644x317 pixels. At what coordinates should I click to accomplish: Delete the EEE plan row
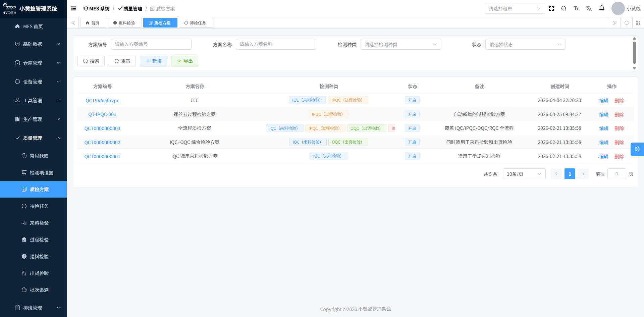pyautogui.click(x=619, y=101)
